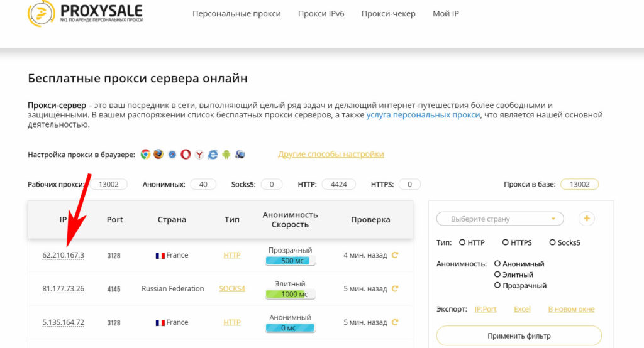
Task: Click the Chrome browser setup icon
Action: coord(145,154)
